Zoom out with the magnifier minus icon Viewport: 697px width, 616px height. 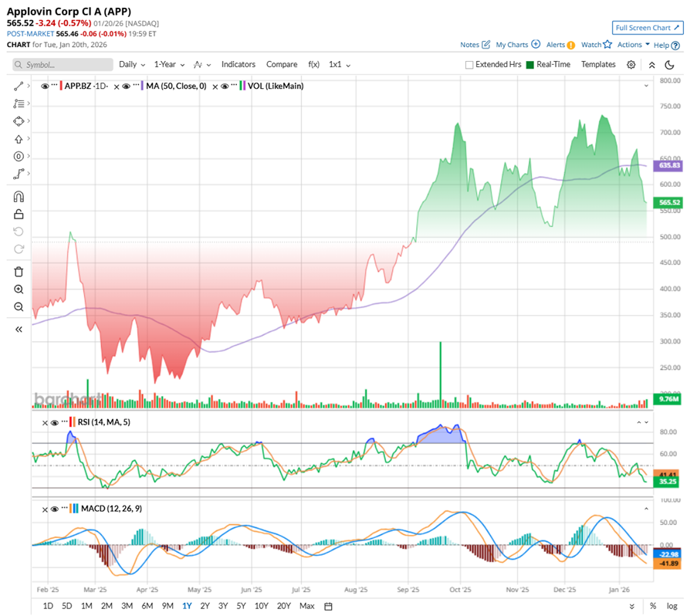(19, 306)
